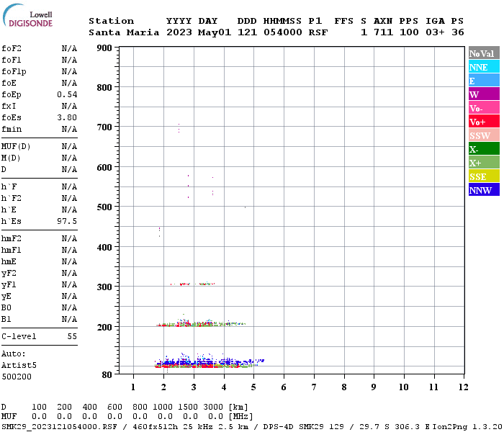Click the foF1p parameter label
Screen dimensions: 504x432
coord(14,72)
